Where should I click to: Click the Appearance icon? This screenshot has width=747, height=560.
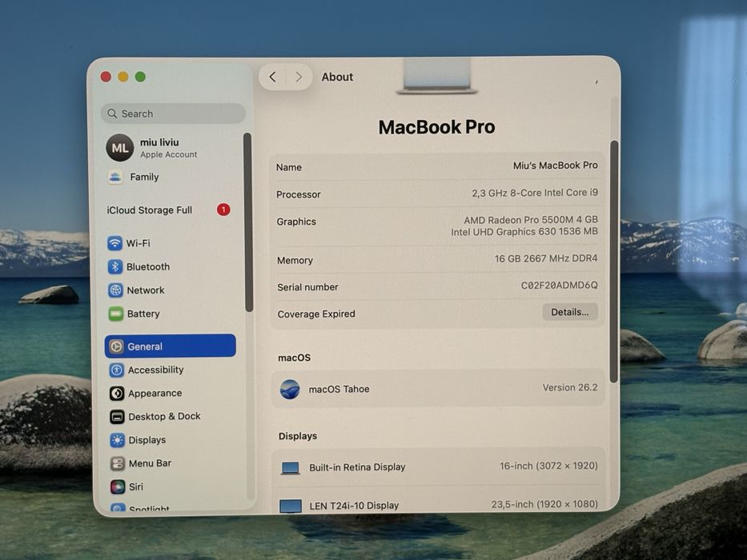click(117, 394)
